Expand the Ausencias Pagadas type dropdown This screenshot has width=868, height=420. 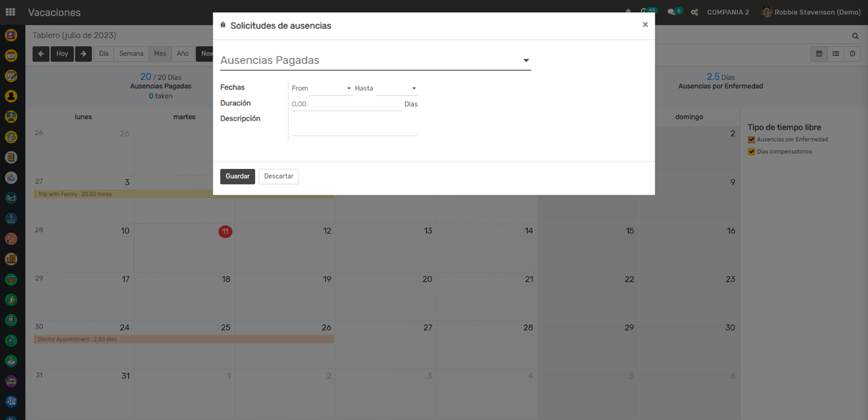click(525, 61)
